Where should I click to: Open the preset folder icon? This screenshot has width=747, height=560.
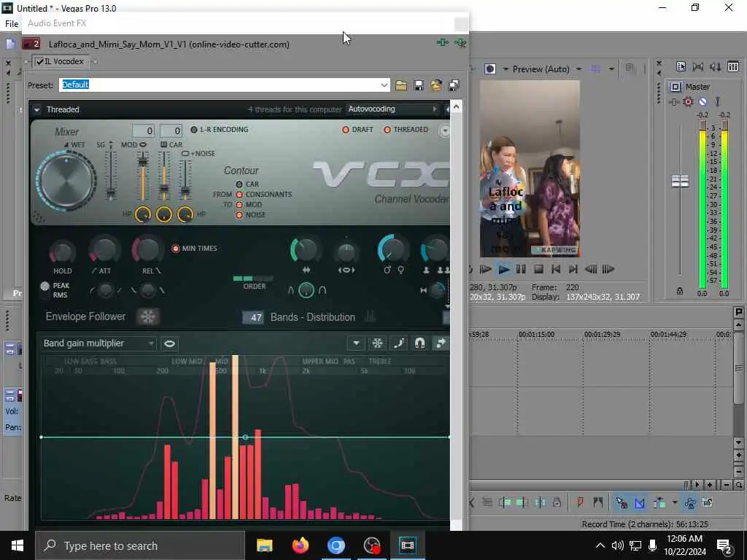401,85
